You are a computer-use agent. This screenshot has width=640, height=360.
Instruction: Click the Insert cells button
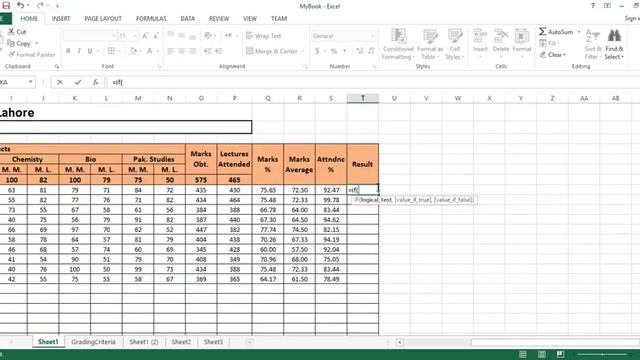[480, 43]
